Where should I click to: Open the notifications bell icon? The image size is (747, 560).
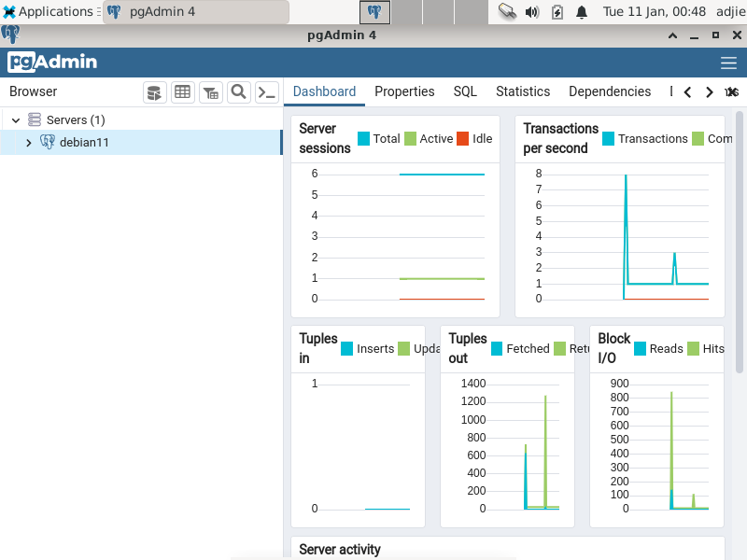coord(582,11)
